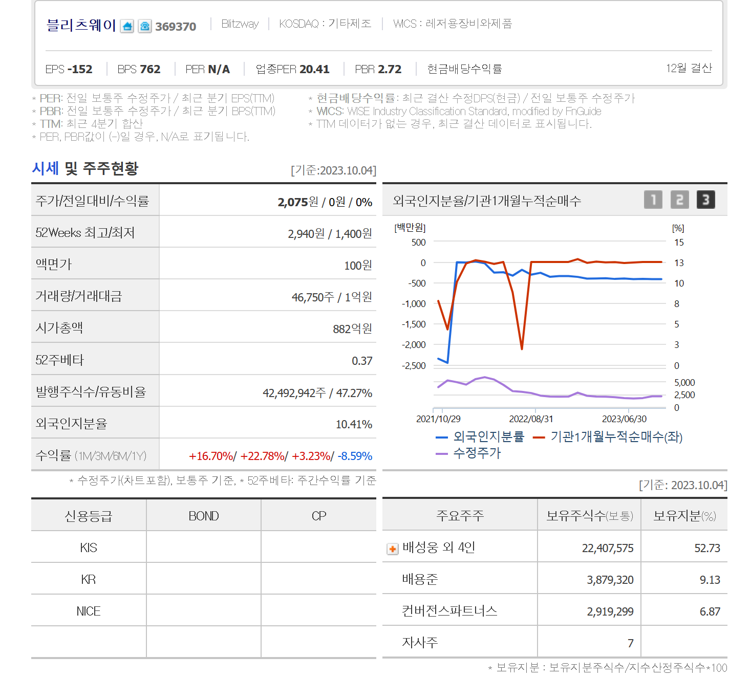Click the 12월 결산 text
The image size is (729, 700).
click(x=689, y=68)
